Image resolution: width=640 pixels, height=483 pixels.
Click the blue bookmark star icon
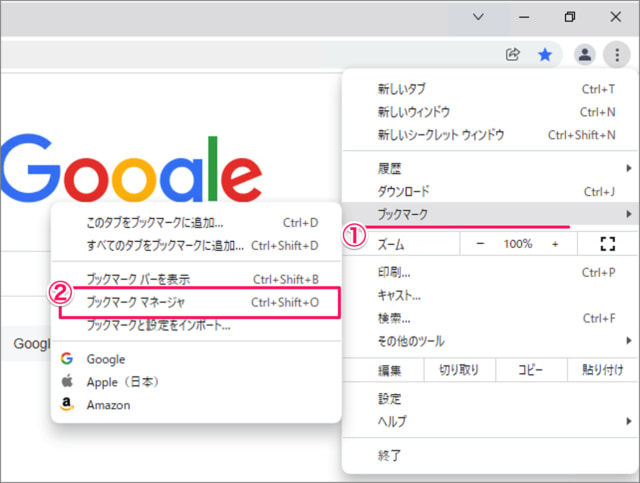[x=545, y=55]
